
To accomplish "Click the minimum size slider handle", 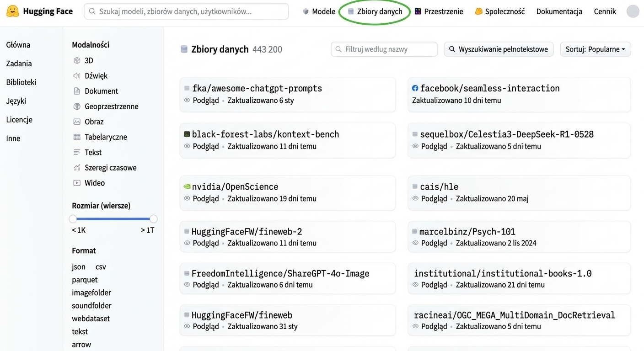I will (x=73, y=219).
